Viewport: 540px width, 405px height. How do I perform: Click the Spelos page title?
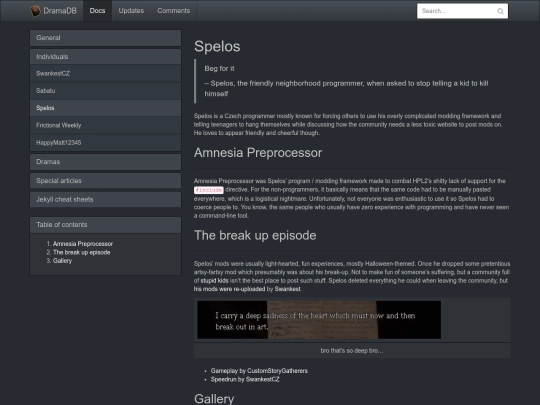coord(217,46)
